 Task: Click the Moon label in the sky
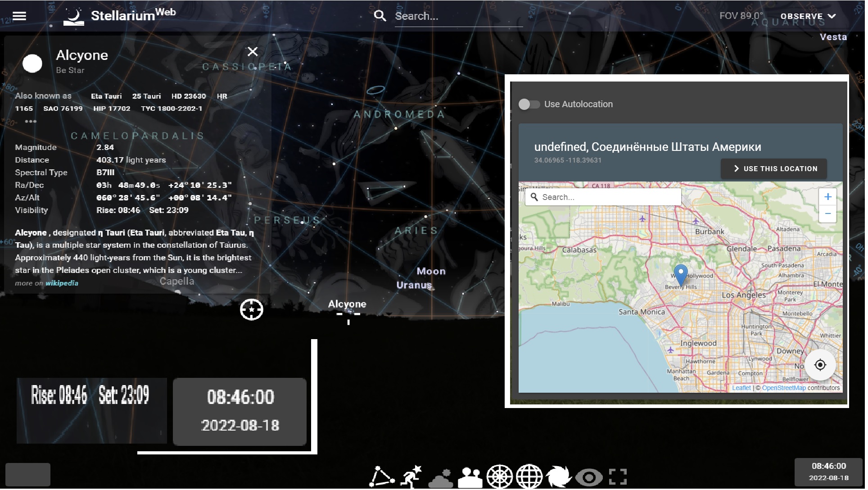tap(431, 272)
